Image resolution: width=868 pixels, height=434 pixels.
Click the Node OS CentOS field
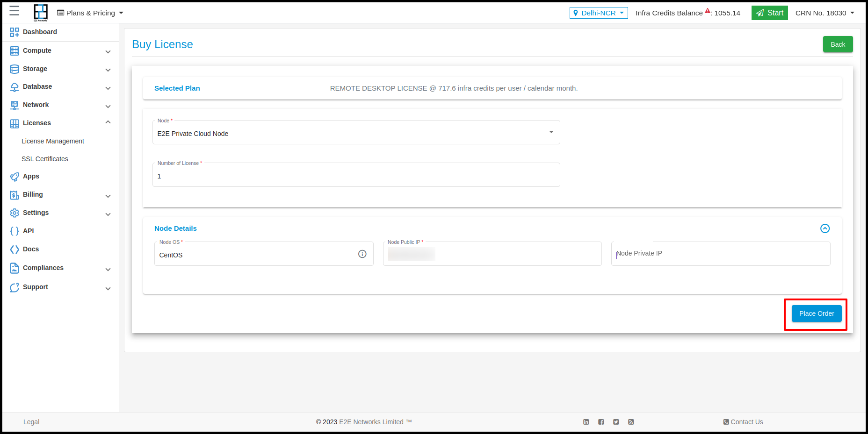click(x=264, y=254)
